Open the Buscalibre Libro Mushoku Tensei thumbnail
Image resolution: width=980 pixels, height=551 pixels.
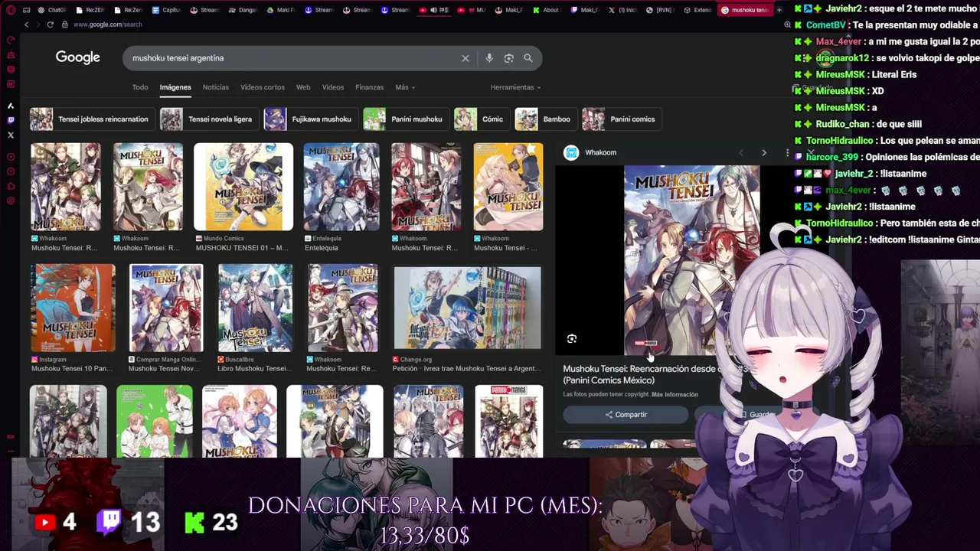click(255, 308)
